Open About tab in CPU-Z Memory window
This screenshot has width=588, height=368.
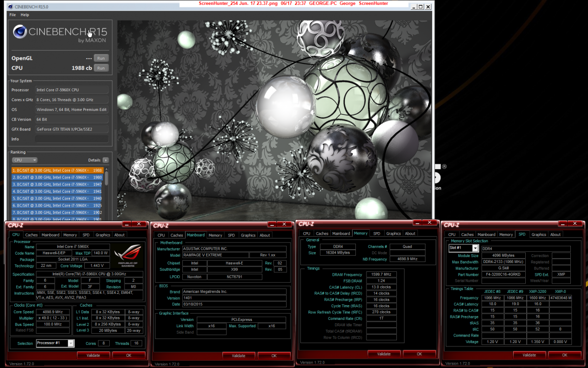(411, 234)
